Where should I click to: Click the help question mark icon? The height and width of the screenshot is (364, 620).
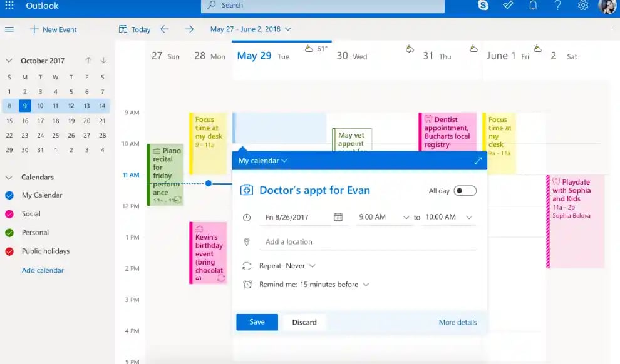point(558,6)
